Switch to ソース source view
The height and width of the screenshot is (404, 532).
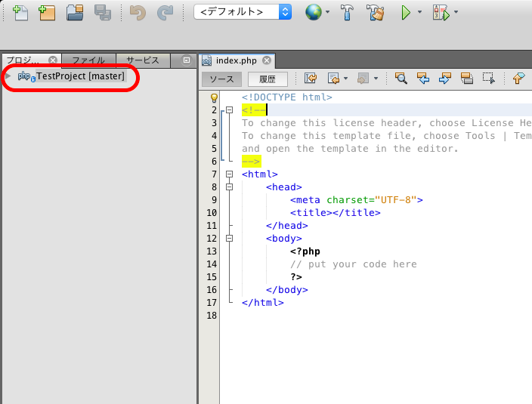[x=221, y=79]
